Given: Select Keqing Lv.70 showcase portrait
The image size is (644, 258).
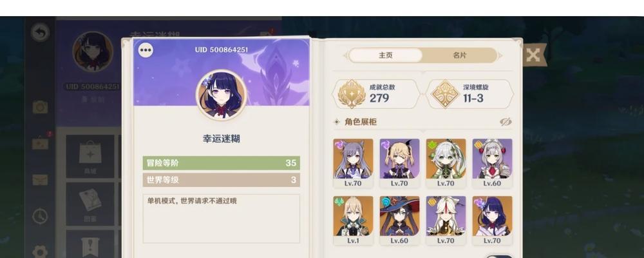Looking at the screenshot, I should click(353, 163).
